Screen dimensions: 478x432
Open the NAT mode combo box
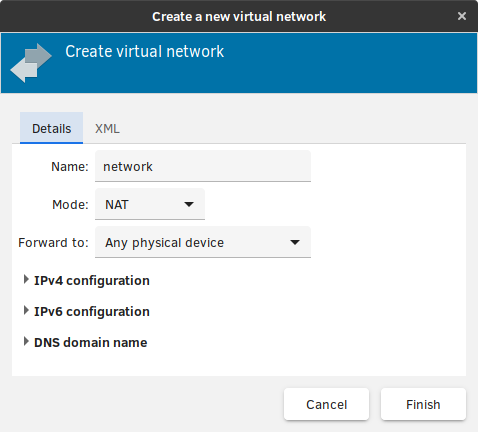[150, 204]
